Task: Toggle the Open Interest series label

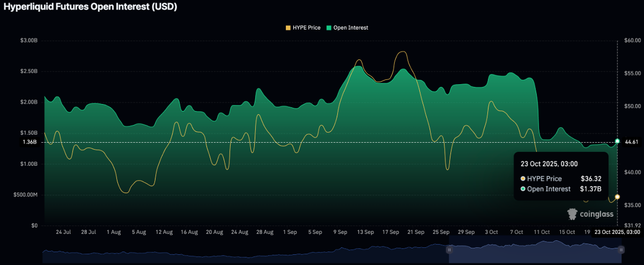Action: (x=351, y=27)
